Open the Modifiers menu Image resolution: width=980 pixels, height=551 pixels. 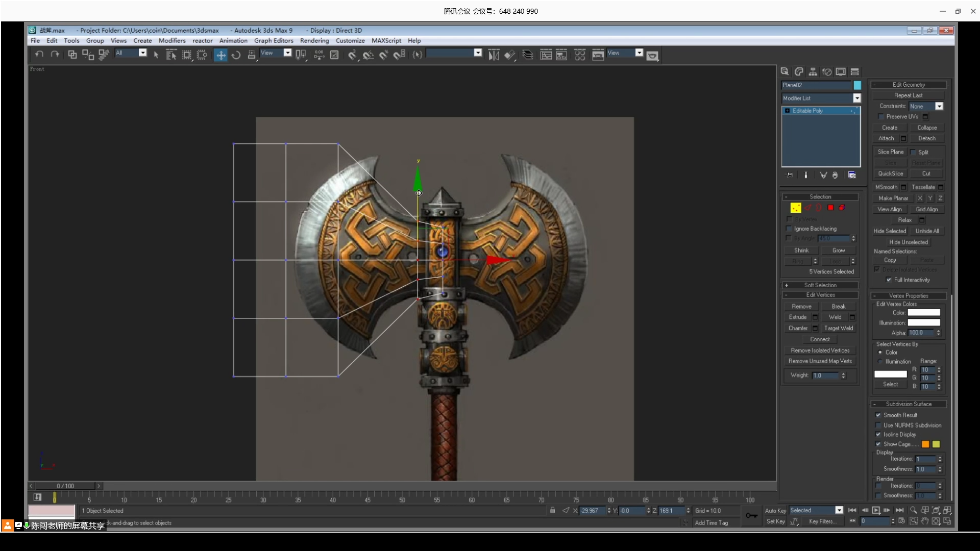pos(172,41)
